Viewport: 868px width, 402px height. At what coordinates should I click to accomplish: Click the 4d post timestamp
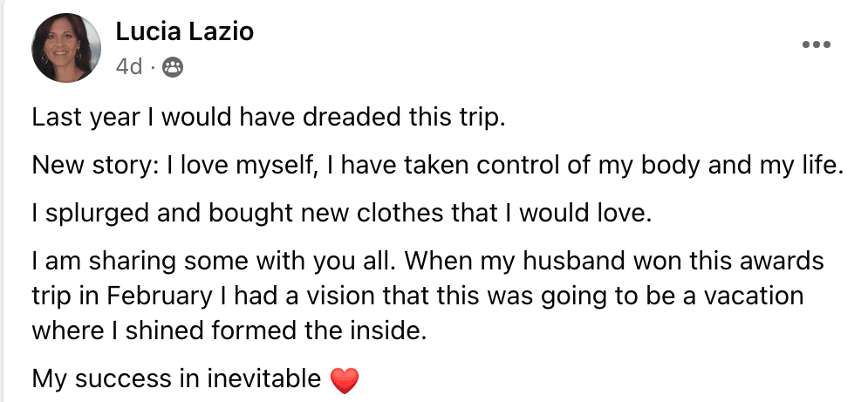[129, 67]
